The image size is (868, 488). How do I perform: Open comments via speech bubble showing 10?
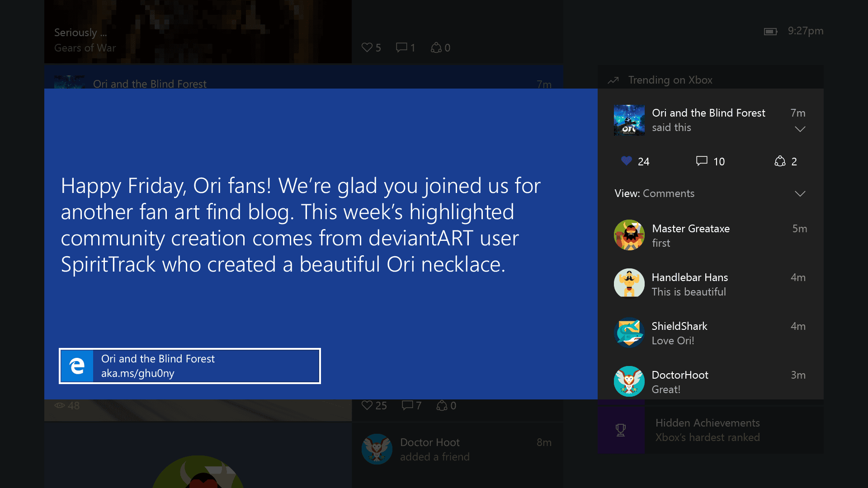(x=702, y=161)
